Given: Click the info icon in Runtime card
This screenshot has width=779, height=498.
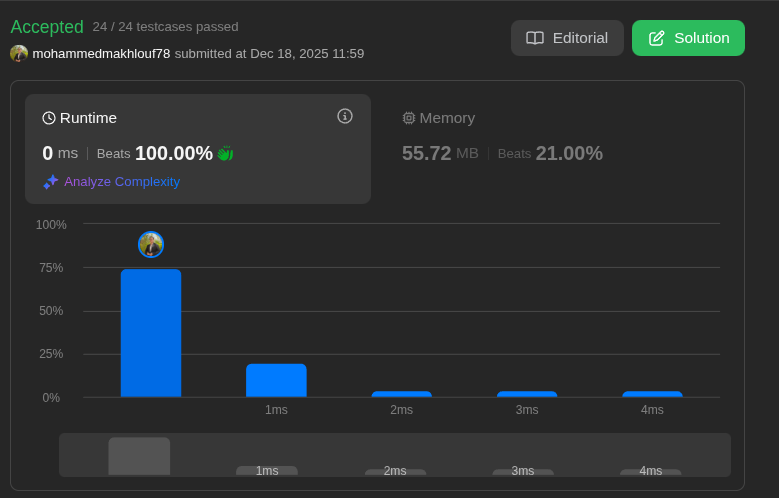Looking at the screenshot, I should (345, 116).
